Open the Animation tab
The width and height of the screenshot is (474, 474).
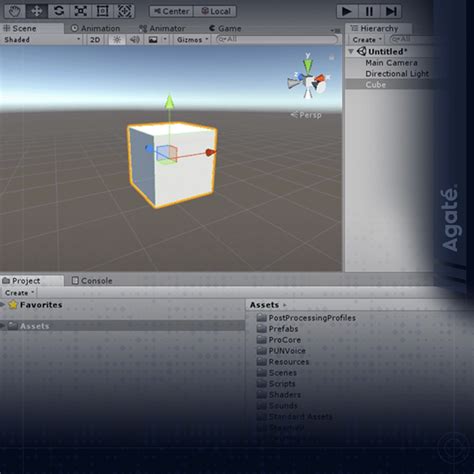click(95, 28)
